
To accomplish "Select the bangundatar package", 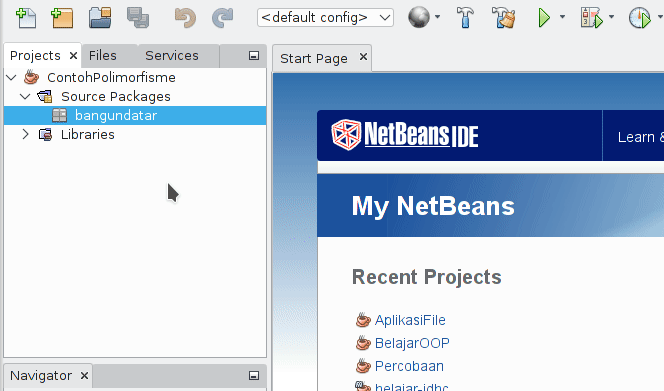I will [116, 116].
